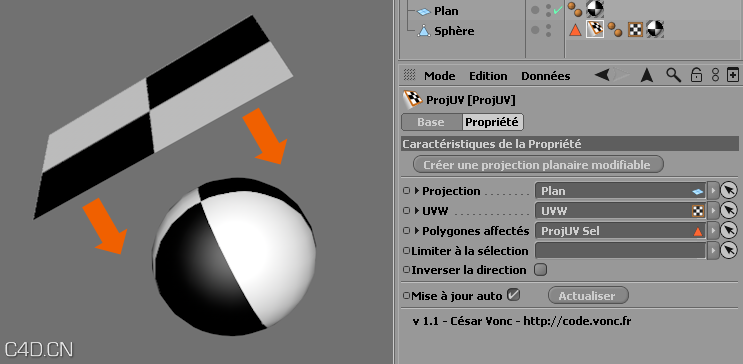This screenshot has width=743, height=364.
Task: Toggle the animation dot before Inverser la direction
Action: (406, 270)
